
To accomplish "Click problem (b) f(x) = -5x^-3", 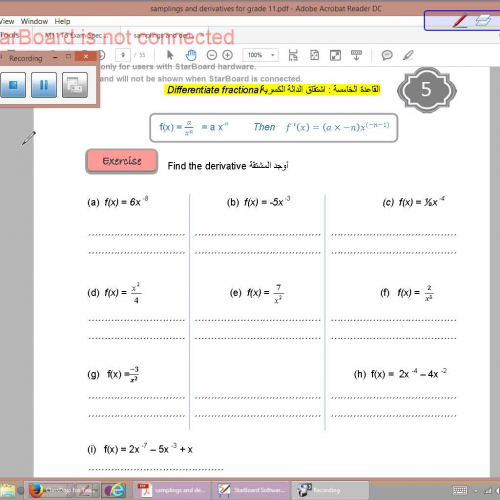I will tap(258, 202).
